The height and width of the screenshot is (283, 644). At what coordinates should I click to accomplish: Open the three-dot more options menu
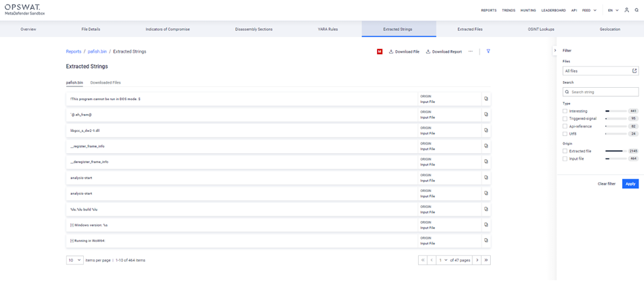[470, 51]
